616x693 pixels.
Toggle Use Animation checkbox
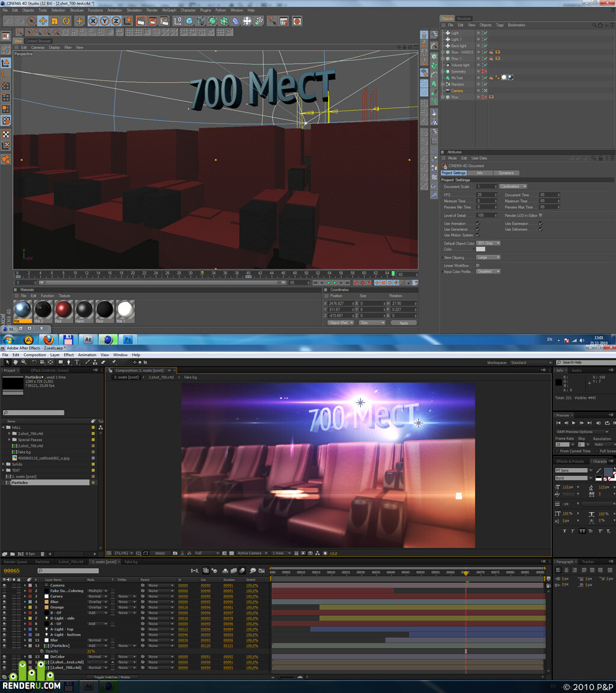point(478,224)
